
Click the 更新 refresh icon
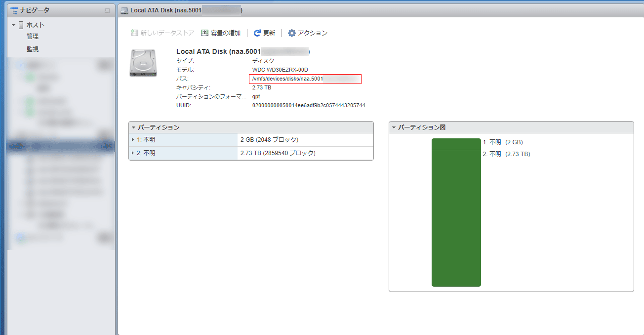[x=257, y=33]
